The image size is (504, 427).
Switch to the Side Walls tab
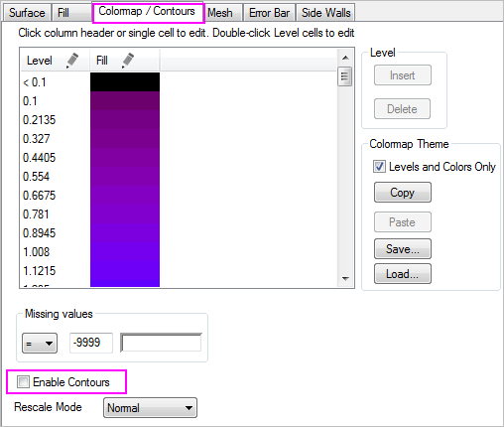[325, 13]
